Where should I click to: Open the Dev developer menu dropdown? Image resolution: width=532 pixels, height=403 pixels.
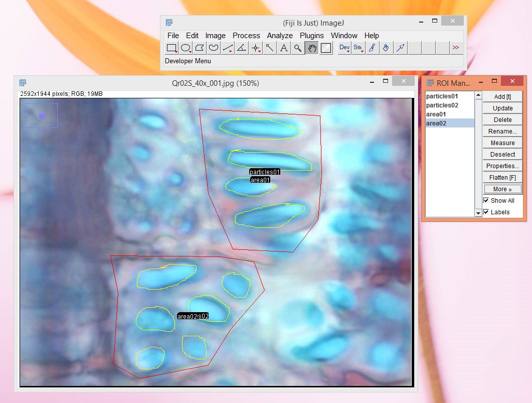[x=344, y=48]
